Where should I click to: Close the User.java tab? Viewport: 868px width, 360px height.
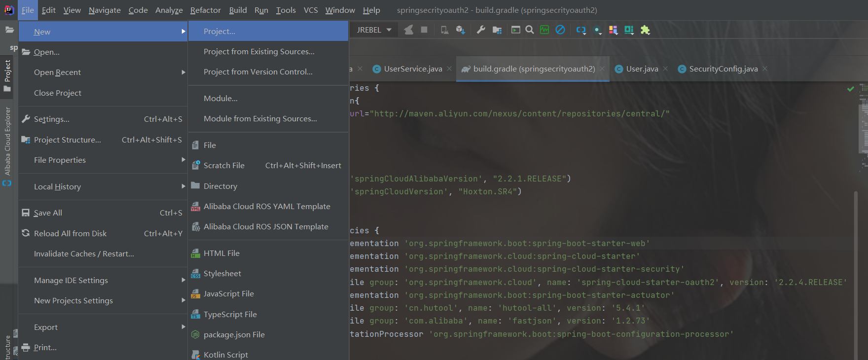click(x=665, y=69)
